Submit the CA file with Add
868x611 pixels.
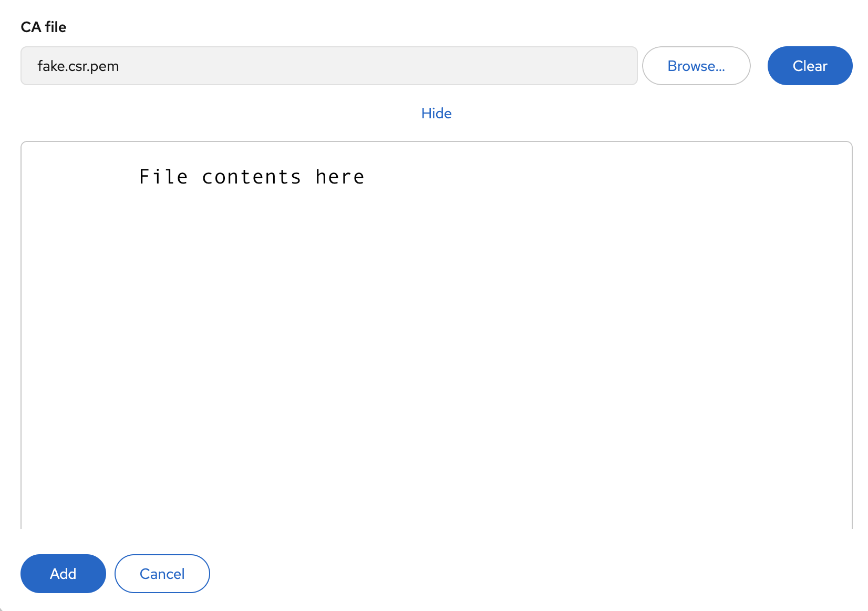point(63,573)
